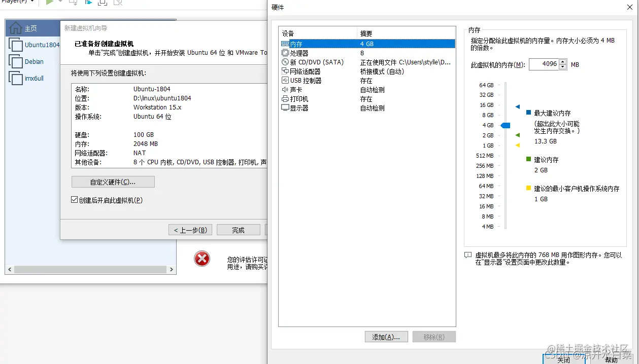Click the yellow minimum guest memory marker
Screen dimensions: 639x364
point(517,145)
